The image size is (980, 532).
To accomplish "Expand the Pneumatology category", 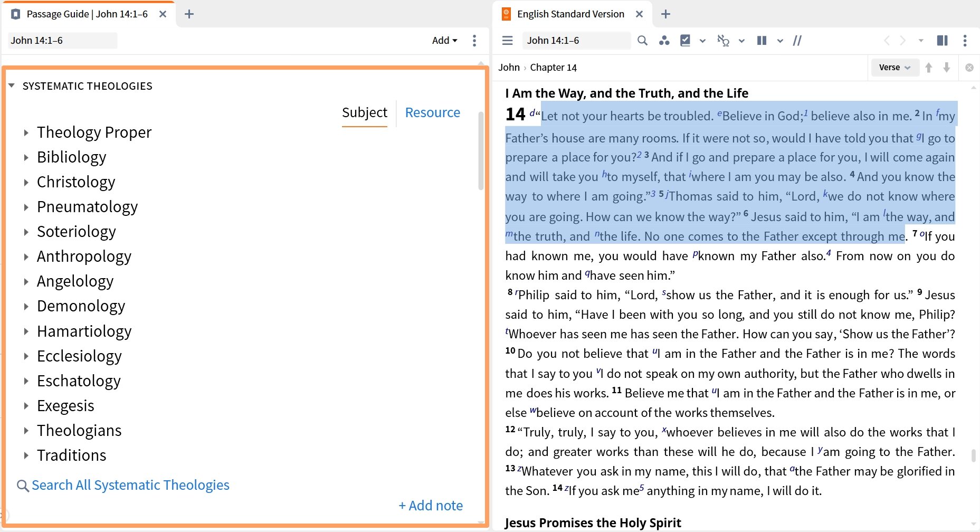I will [26, 207].
